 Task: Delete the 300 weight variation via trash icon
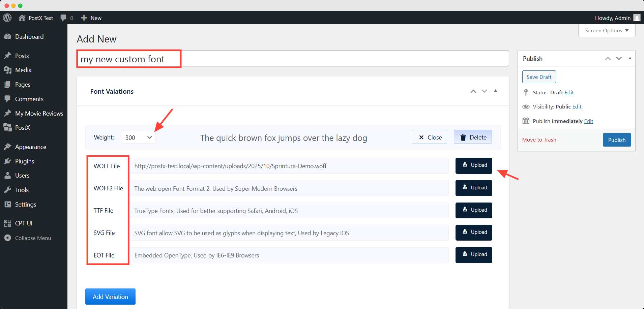pyautogui.click(x=472, y=137)
